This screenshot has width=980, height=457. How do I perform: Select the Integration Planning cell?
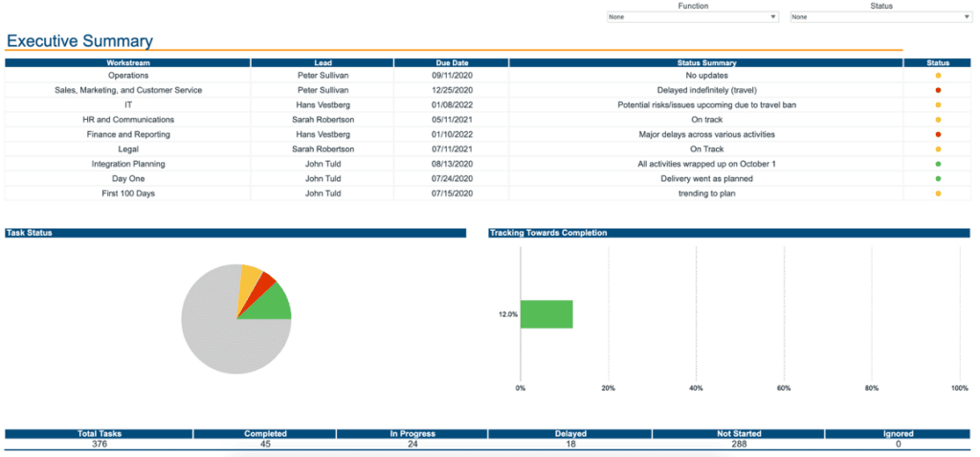click(x=128, y=164)
